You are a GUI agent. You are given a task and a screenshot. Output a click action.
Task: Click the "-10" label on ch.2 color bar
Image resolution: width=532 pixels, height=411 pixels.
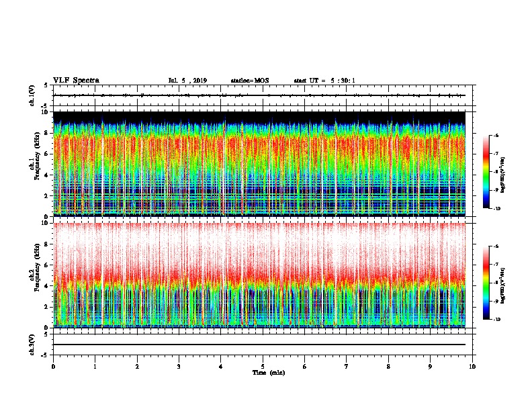coord(496,320)
